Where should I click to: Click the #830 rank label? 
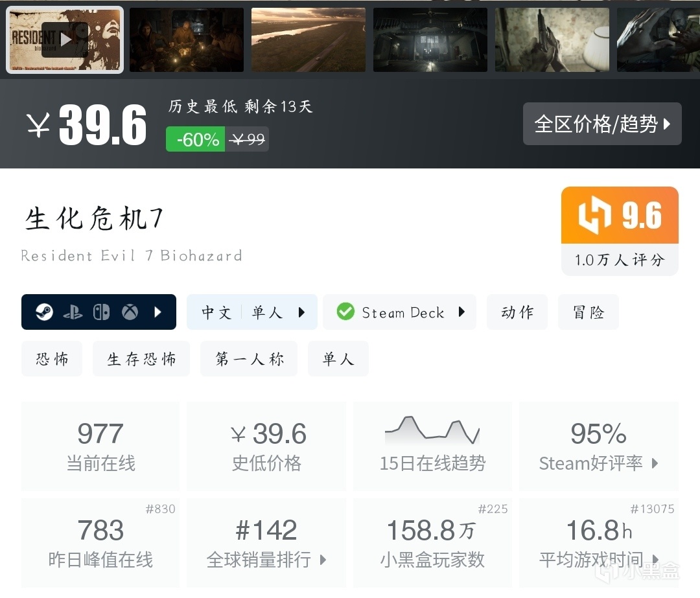(160, 509)
